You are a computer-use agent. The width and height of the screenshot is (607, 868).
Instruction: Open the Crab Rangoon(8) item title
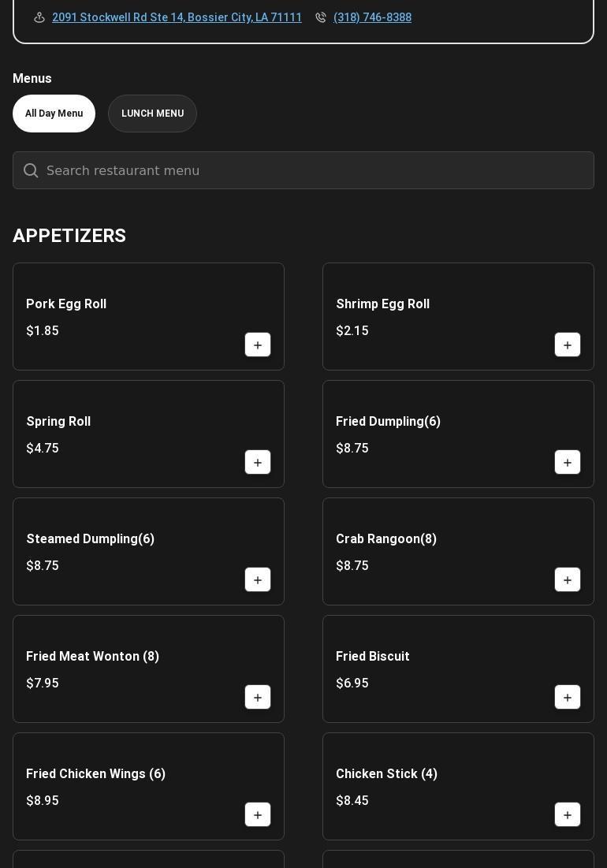point(386,539)
